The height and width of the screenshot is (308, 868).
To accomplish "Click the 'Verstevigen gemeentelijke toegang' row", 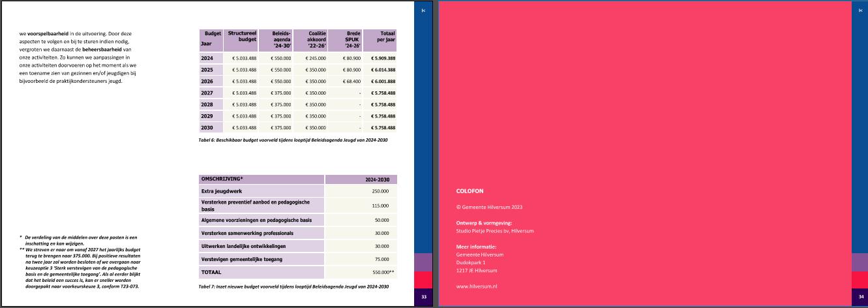I will 262,258.
